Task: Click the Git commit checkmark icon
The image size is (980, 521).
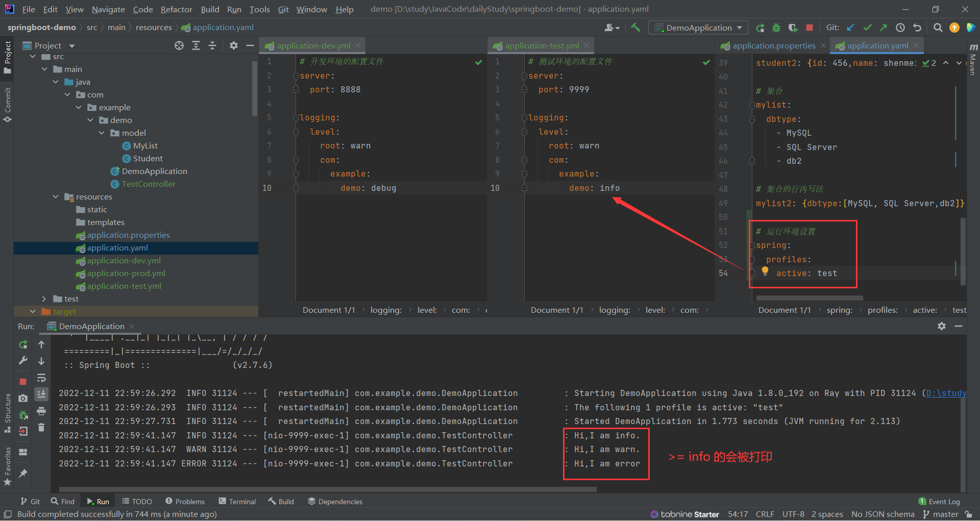Action: [x=867, y=28]
